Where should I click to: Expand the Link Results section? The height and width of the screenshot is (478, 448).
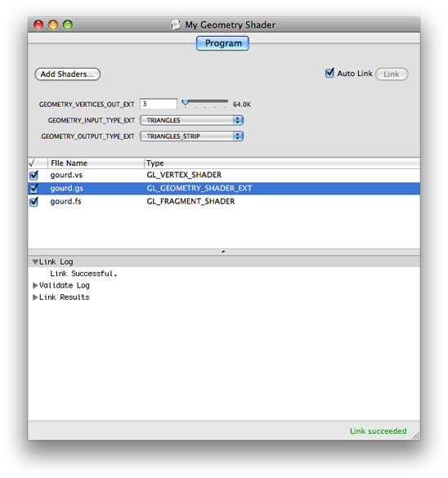35,297
